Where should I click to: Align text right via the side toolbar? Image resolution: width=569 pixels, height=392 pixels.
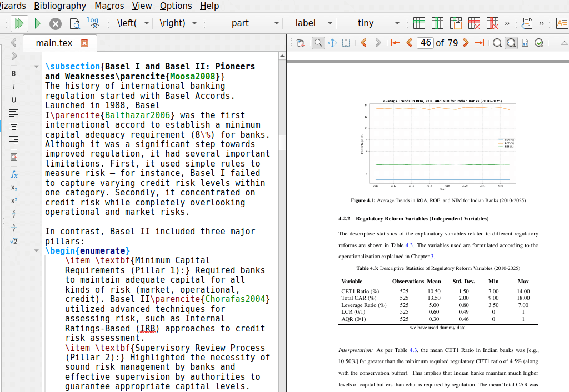[x=13, y=139]
